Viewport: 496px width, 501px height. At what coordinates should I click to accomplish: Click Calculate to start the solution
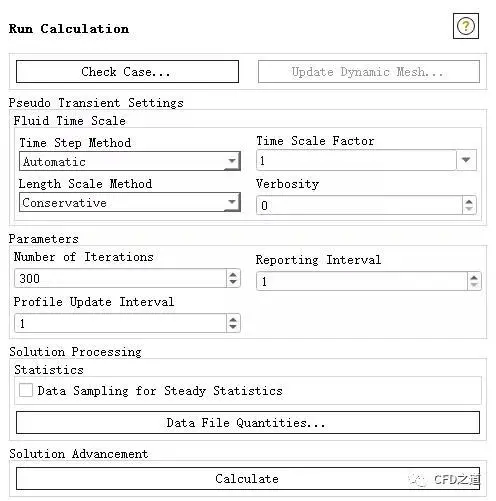(x=248, y=478)
